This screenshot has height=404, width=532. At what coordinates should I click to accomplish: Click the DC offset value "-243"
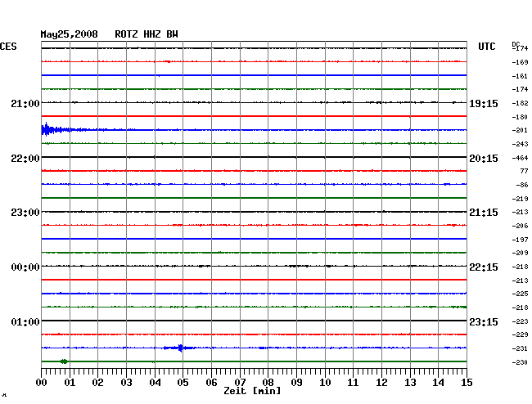(520, 144)
